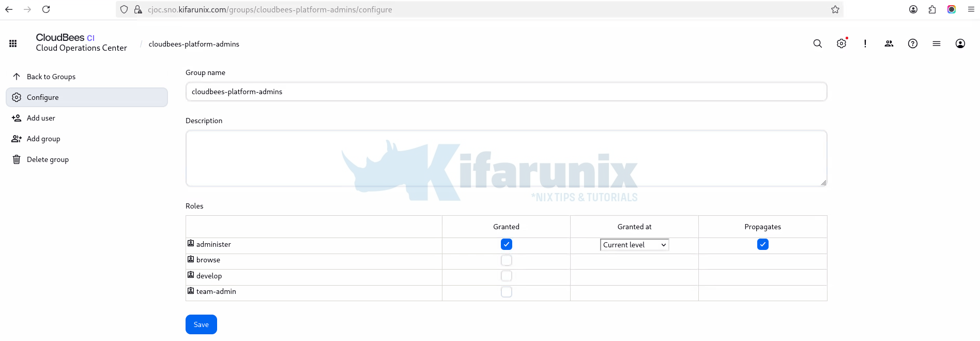Click the search magnifier icon
Viewport: 980px width, 341px height.
point(818,43)
